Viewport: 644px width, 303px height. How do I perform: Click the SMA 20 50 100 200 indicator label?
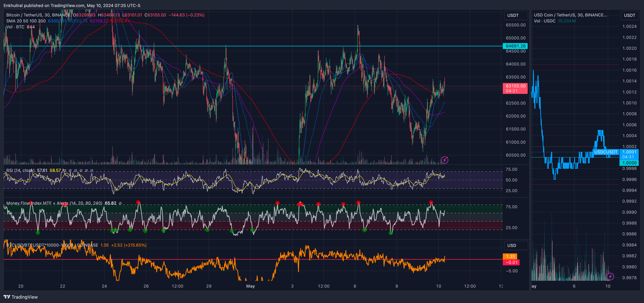click(26, 21)
